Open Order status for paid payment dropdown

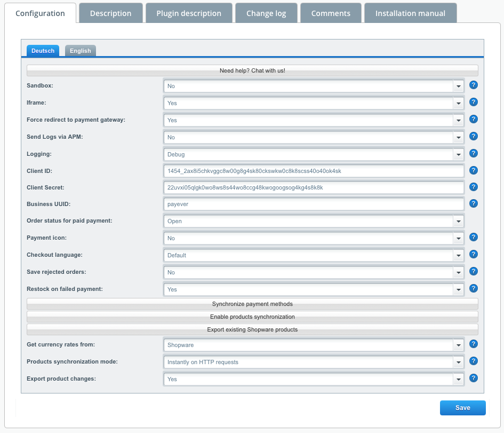[458, 222]
